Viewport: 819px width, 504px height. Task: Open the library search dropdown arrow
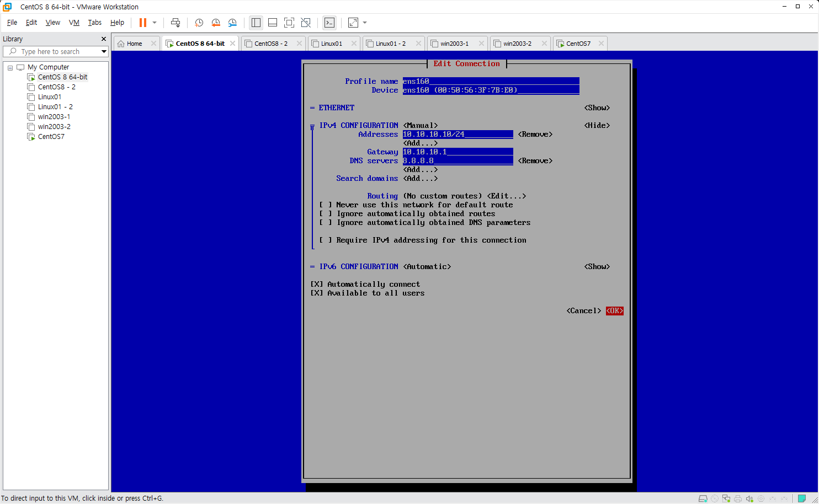pyautogui.click(x=104, y=51)
